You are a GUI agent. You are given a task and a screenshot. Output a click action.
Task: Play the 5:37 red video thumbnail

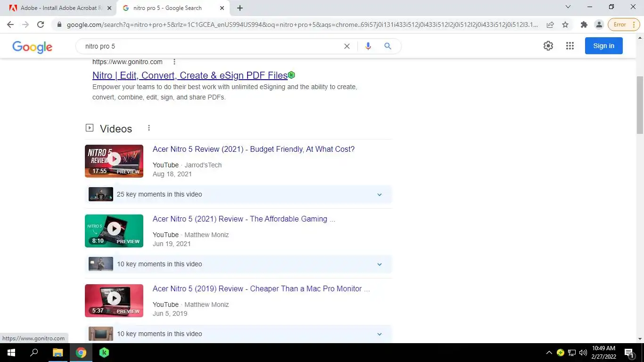pos(114,301)
